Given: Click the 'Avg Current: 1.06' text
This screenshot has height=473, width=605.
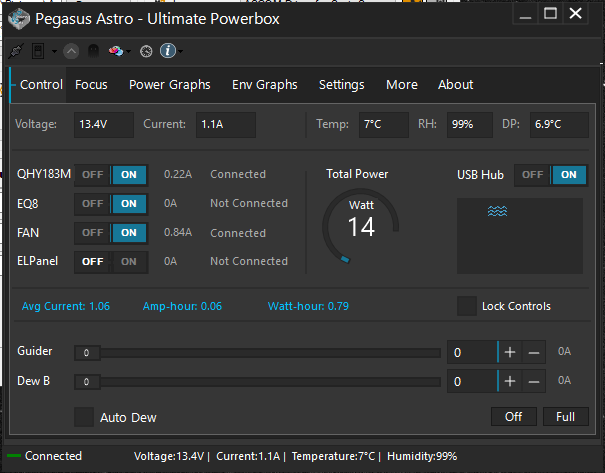Looking at the screenshot, I should tap(66, 306).
